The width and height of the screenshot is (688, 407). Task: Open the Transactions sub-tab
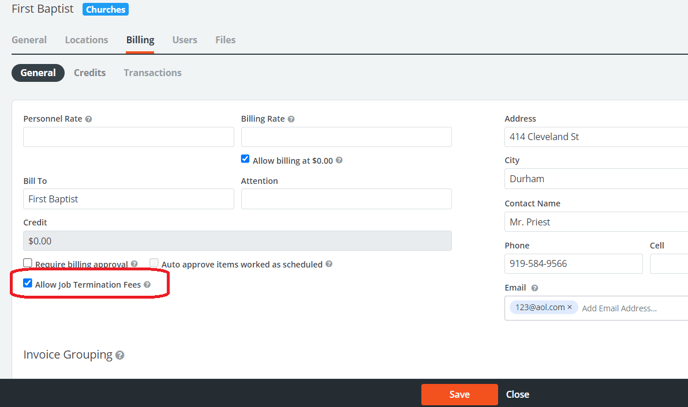pos(152,73)
